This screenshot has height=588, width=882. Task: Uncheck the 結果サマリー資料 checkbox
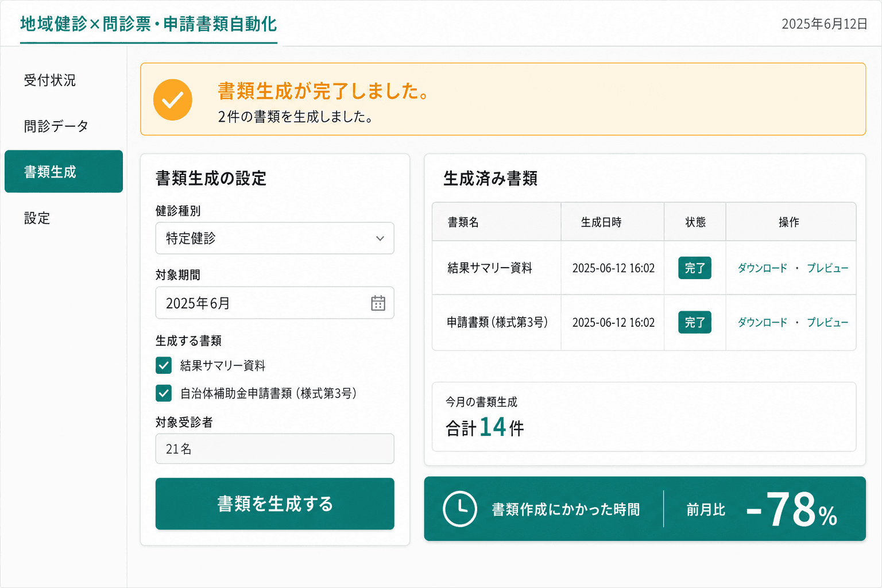point(164,365)
